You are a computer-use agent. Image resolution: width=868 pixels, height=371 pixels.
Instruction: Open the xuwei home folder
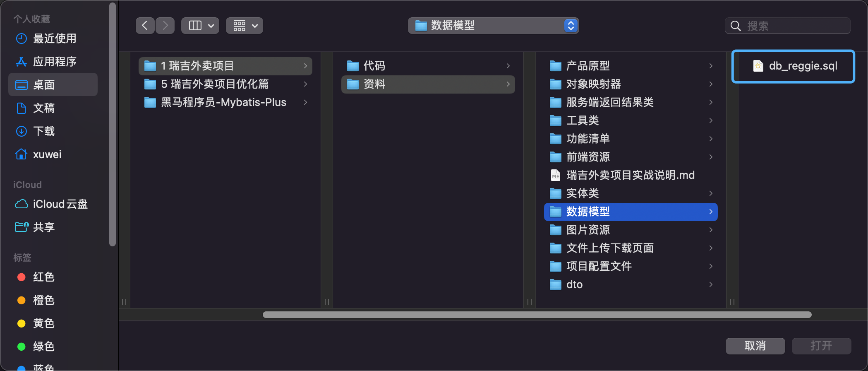(x=47, y=154)
